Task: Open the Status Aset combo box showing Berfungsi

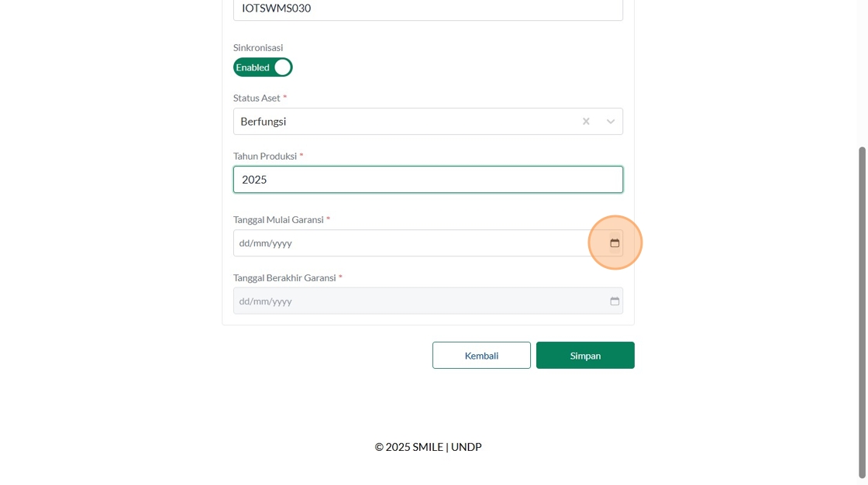Action: click(428, 121)
